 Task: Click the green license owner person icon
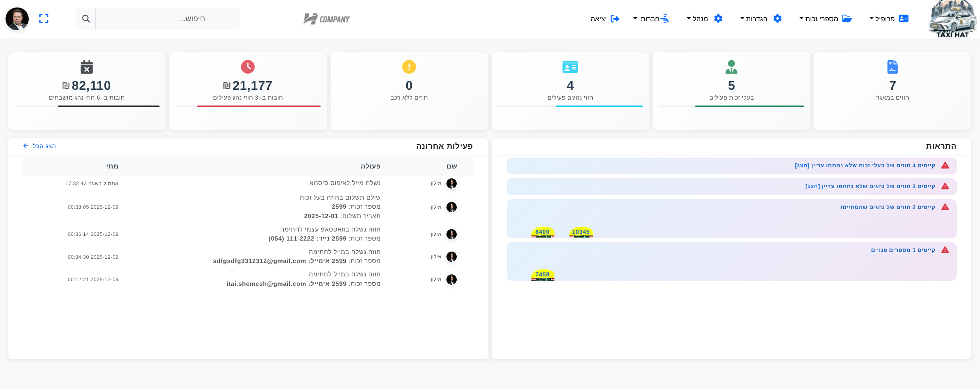tap(731, 67)
